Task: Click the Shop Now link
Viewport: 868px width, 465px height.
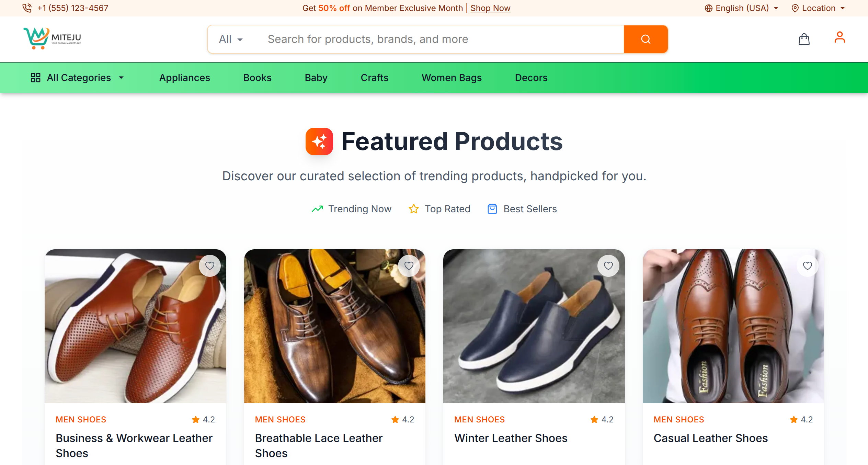Action: [490, 8]
